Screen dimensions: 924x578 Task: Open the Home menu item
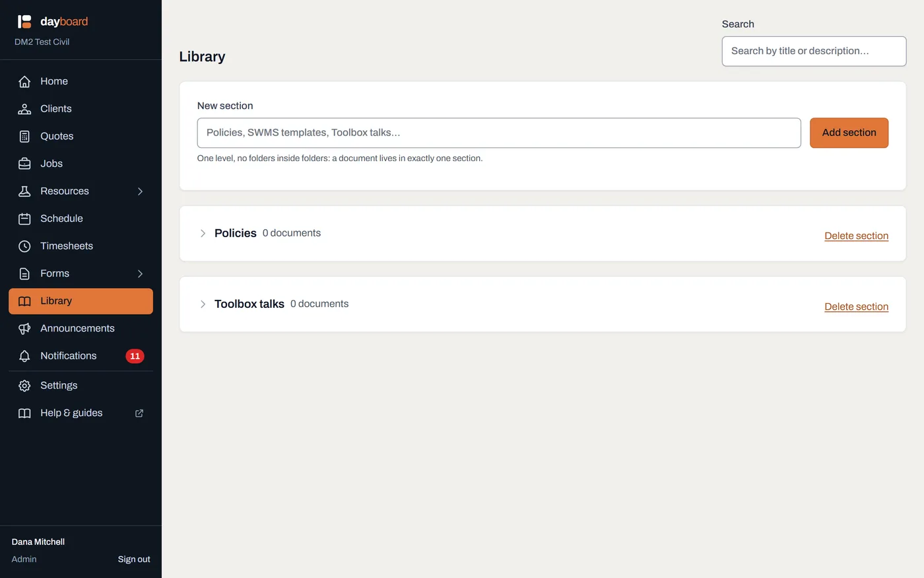[x=81, y=81]
